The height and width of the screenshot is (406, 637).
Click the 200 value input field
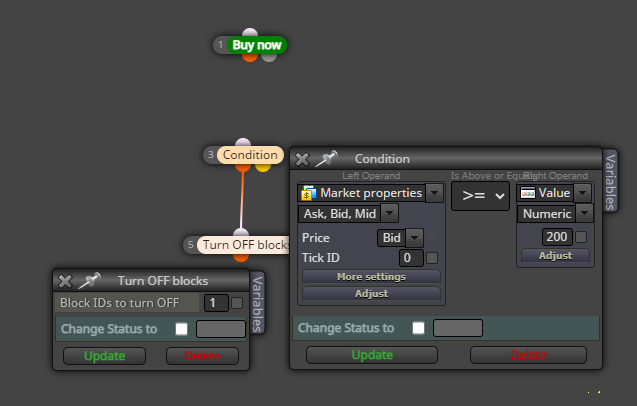point(557,237)
